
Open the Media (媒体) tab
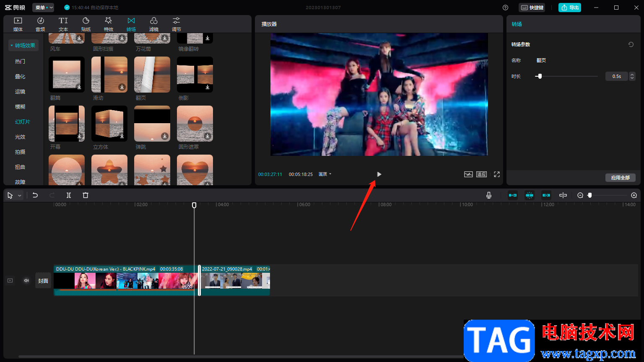(18, 24)
